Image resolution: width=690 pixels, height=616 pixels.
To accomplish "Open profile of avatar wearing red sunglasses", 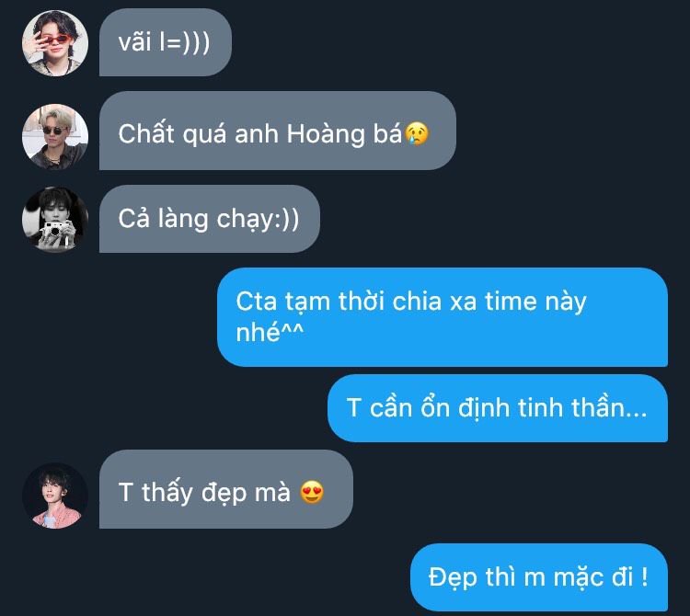I will pos(55,43).
